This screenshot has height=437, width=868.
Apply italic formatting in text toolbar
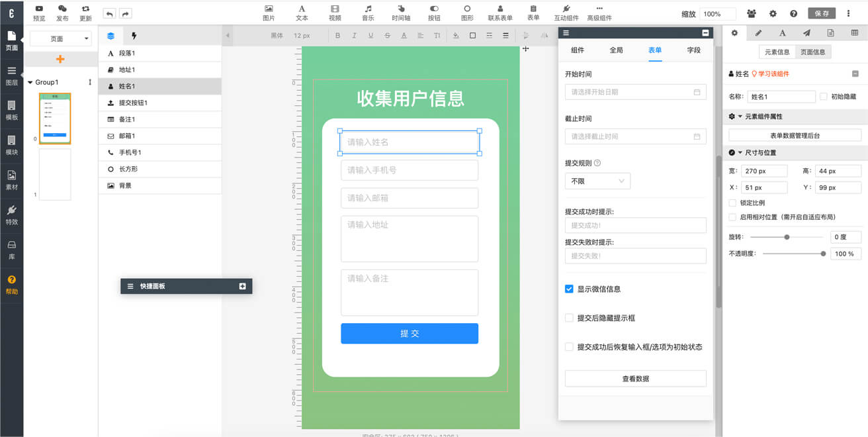(354, 36)
